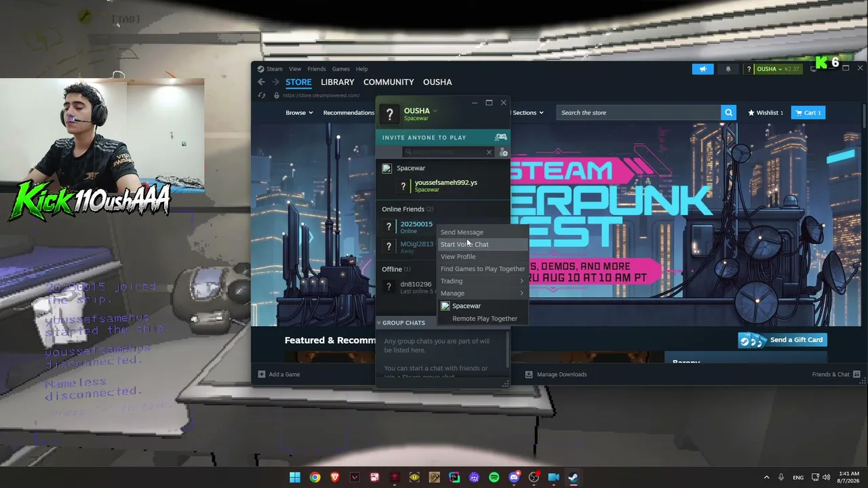868x488 pixels.
Task: Open the OUSHA profile tab
Action: [437, 82]
